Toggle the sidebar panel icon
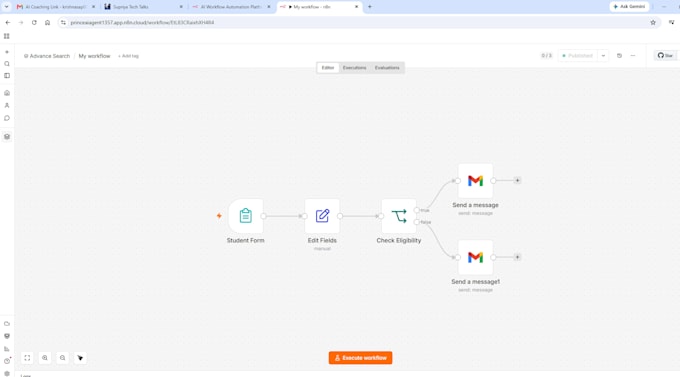The height and width of the screenshot is (377, 680). coord(7,75)
